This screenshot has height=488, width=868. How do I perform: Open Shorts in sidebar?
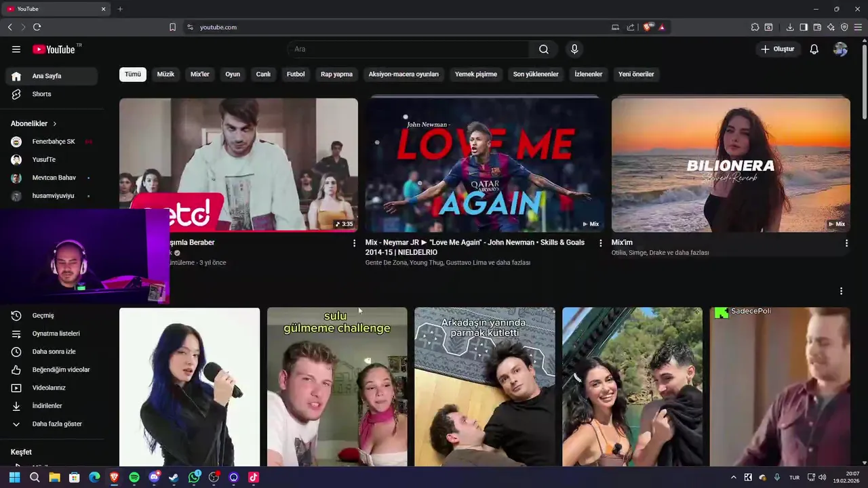coord(52,94)
